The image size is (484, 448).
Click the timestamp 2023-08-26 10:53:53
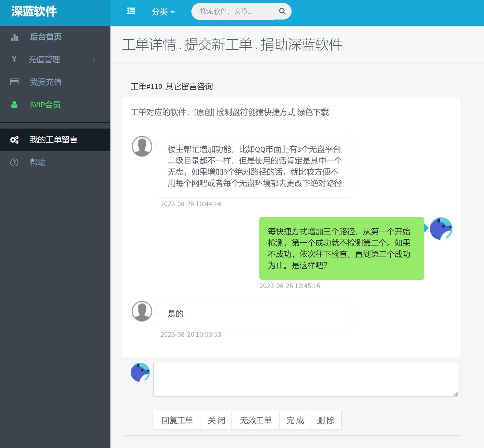(x=191, y=335)
